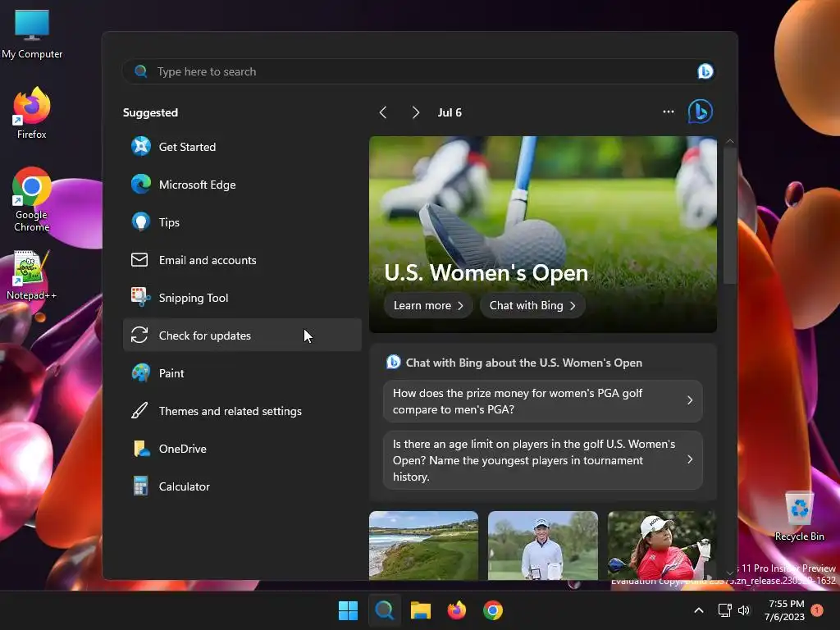Open the golf course coastline thumbnail

(x=424, y=546)
